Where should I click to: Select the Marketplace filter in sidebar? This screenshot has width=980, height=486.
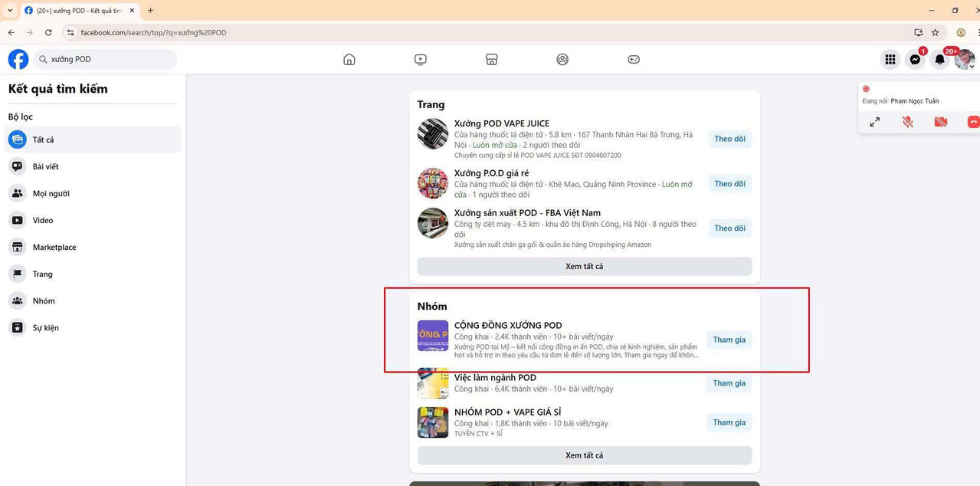pyautogui.click(x=93, y=247)
